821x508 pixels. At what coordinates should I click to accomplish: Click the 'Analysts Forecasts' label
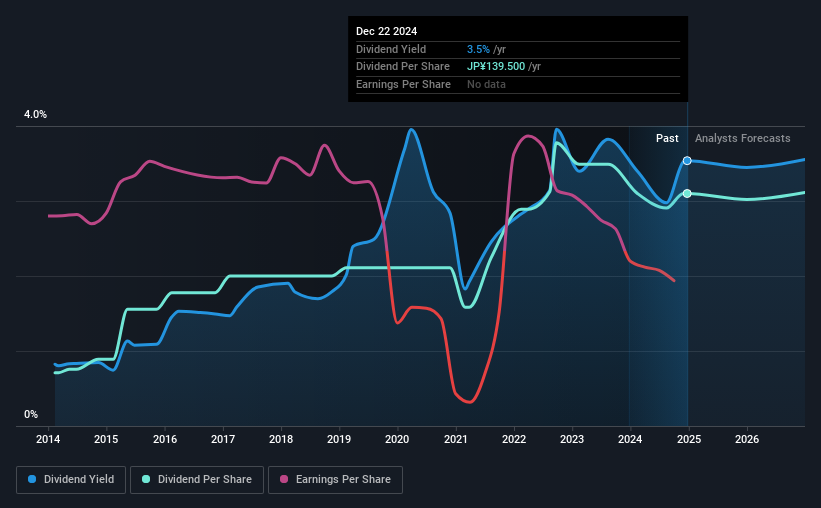click(x=742, y=138)
